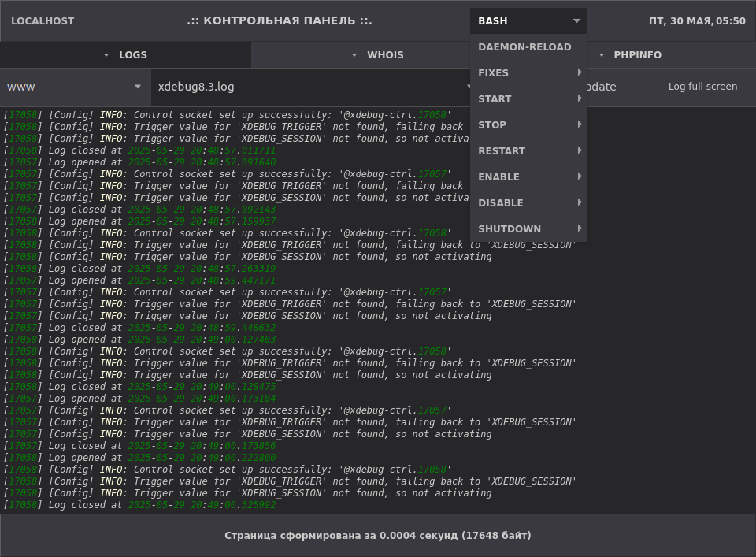Select DAEMON-RELOAD from the menu
756x557 pixels.
point(528,46)
